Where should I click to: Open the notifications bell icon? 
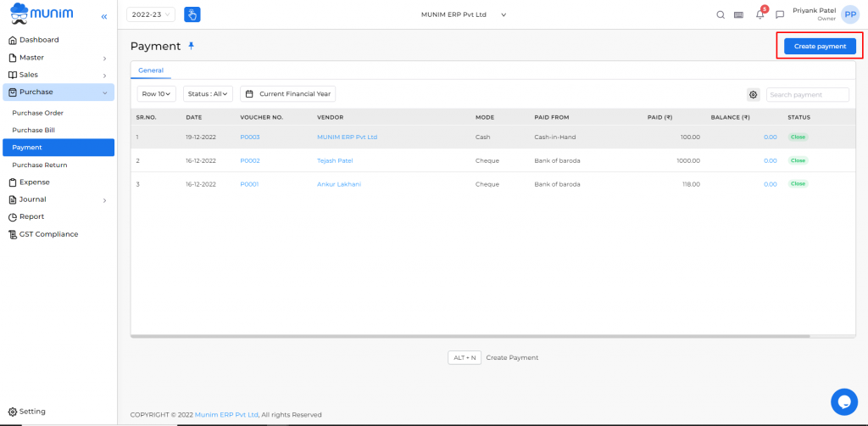pos(759,14)
